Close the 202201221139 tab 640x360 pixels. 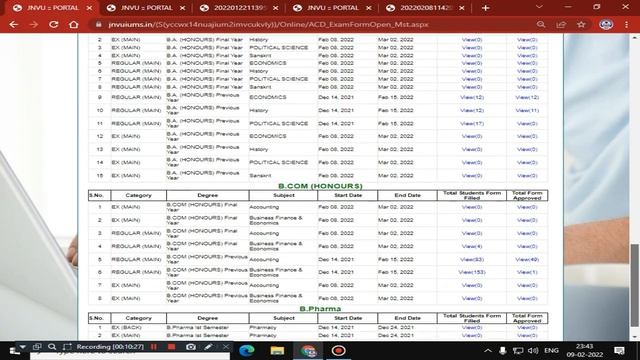pos(276,8)
